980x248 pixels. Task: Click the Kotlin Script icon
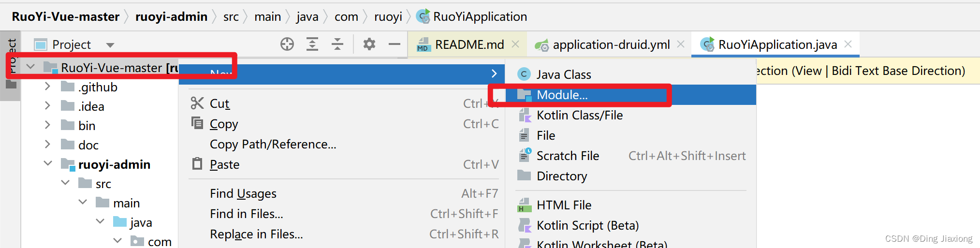pos(525,225)
